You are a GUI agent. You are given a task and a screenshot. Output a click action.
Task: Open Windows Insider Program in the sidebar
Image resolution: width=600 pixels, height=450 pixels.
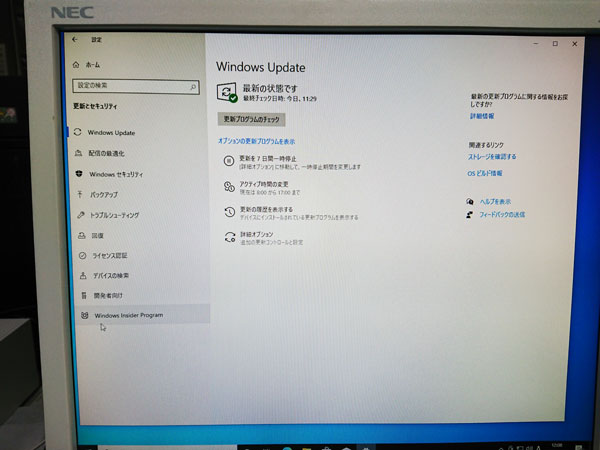point(143,315)
